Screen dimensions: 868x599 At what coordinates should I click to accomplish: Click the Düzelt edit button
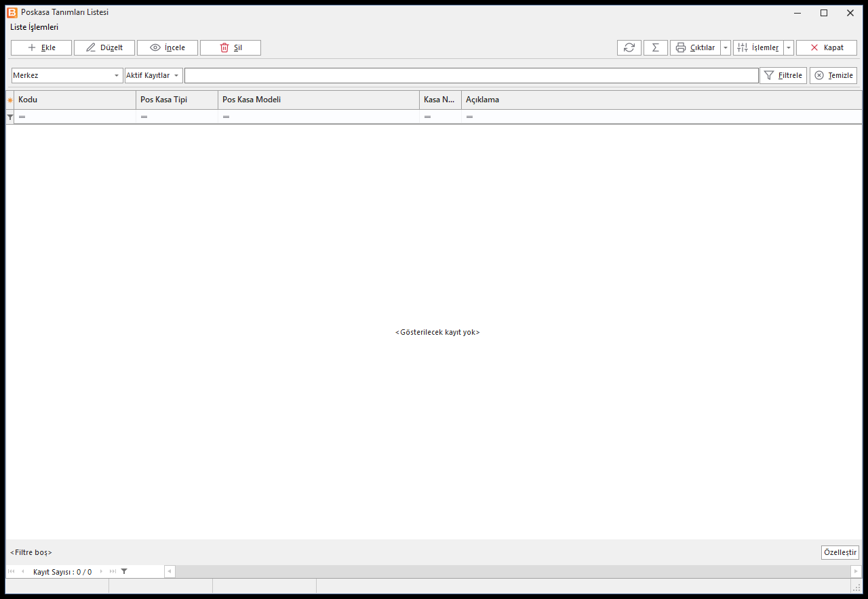tap(104, 47)
